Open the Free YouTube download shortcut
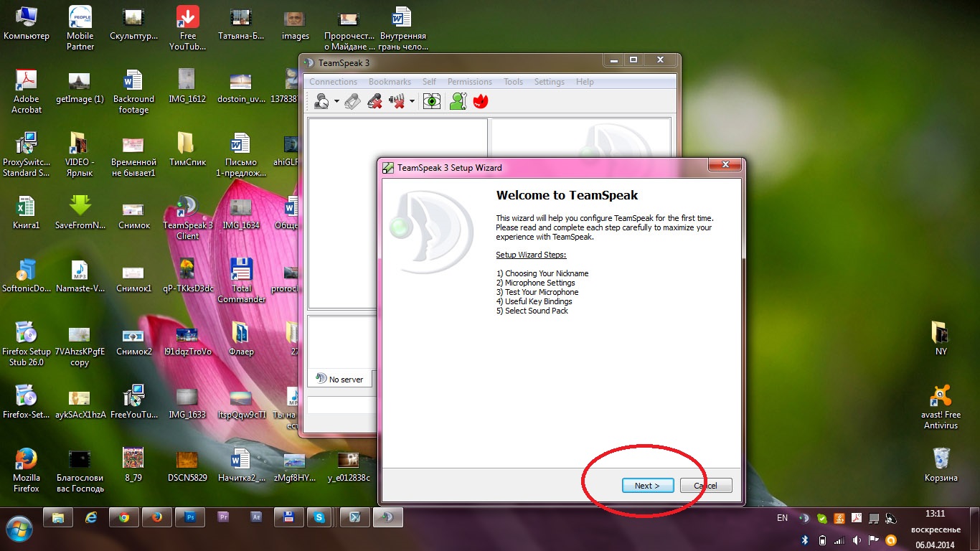Viewport: 980px width, 551px height. click(188, 28)
